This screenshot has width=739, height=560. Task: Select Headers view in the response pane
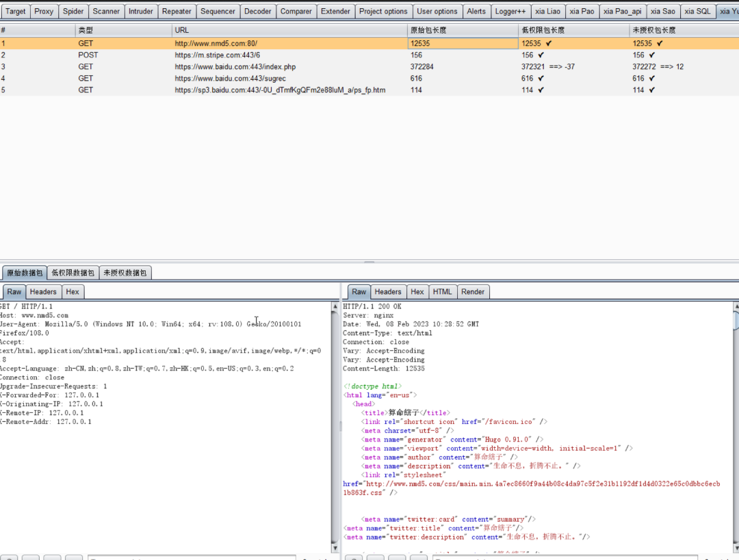pyautogui.click(x=388, y=292)
